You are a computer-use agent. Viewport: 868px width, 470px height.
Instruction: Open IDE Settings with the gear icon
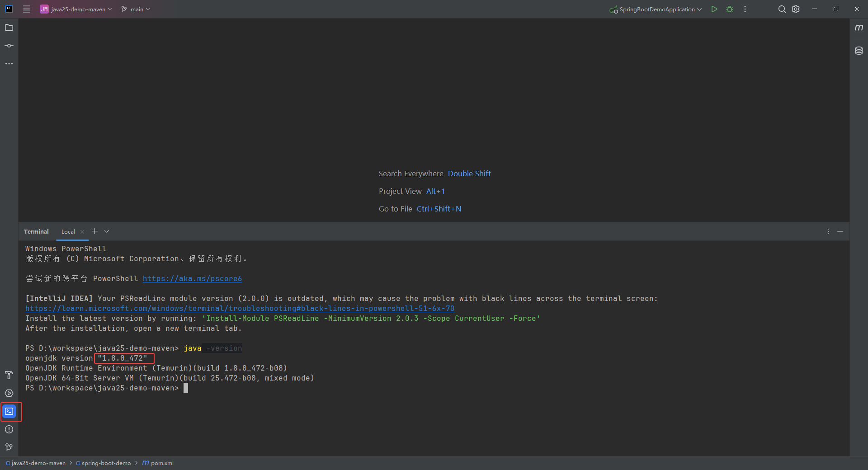tap(796, 9)
